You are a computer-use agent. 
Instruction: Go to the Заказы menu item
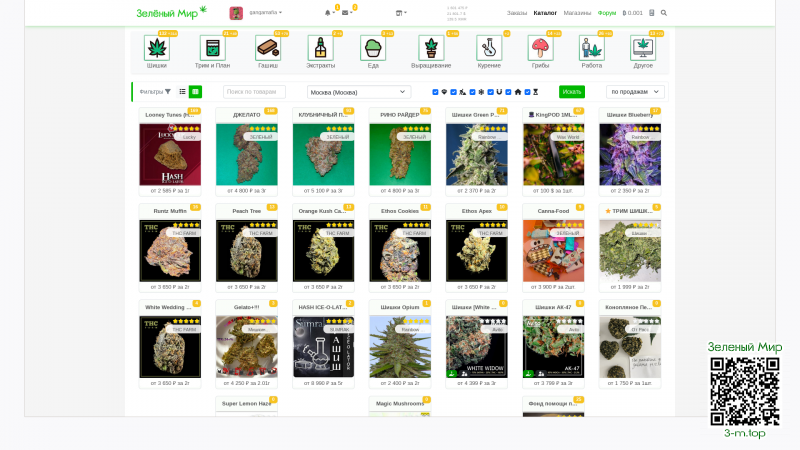pos(517,13)
